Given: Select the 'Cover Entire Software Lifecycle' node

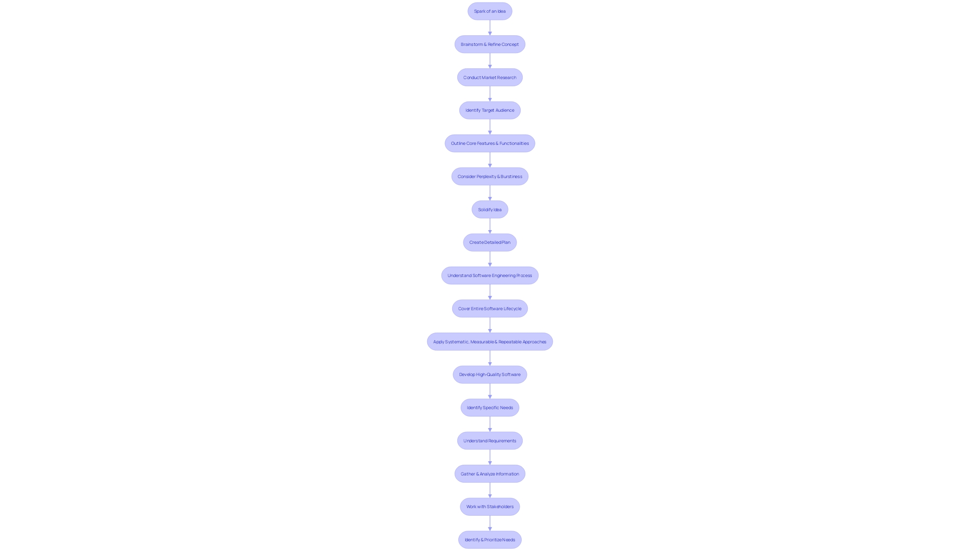Looking at the screenshot, I should coord(490,308).
